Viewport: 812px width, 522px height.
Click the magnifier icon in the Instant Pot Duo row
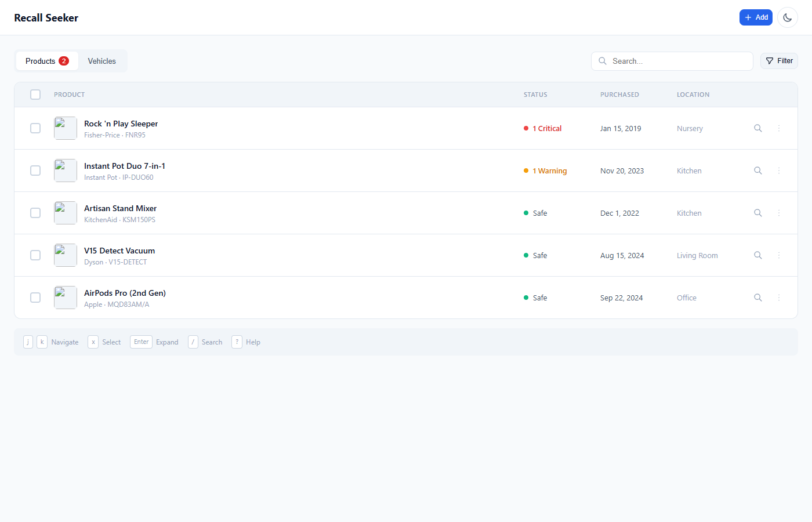(x=758, y=171)
